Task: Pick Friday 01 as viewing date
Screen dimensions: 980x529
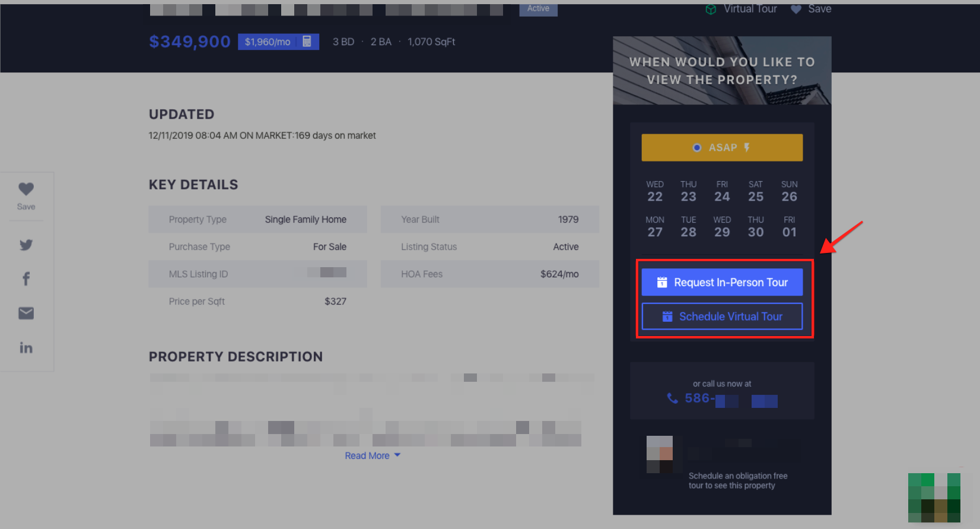Action: (x=789, y=227)
